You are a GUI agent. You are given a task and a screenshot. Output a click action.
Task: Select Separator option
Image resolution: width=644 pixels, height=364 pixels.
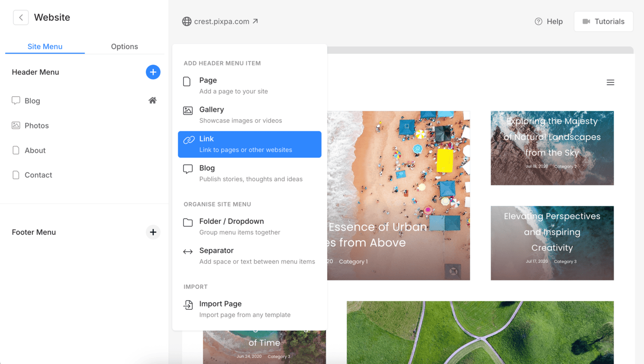(250, 256)
